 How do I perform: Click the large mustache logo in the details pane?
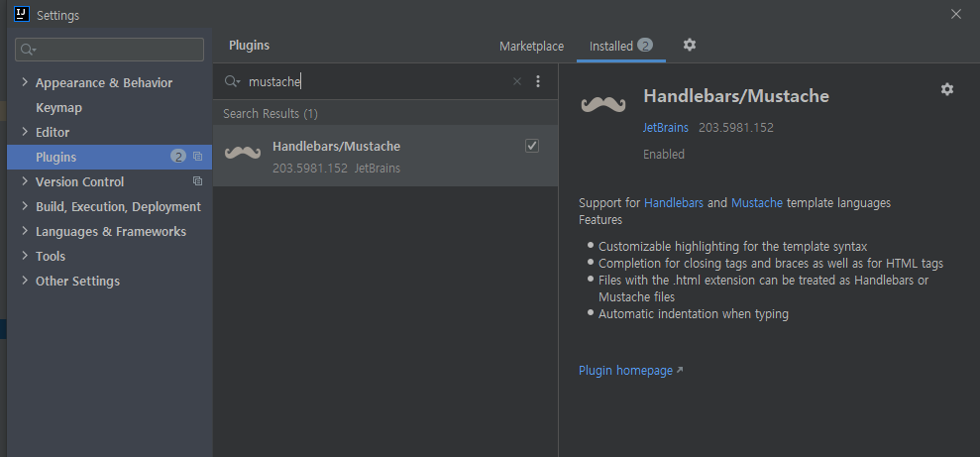pos(603,104)
